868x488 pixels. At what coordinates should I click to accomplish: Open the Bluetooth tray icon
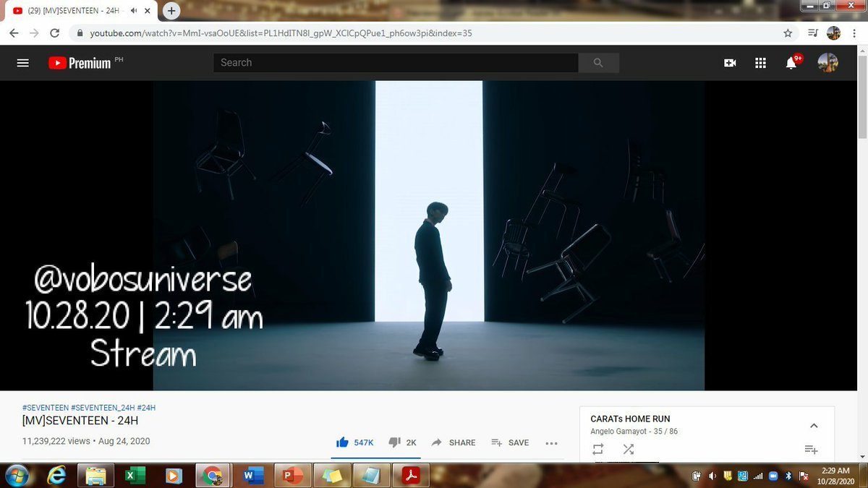(789, 476)
